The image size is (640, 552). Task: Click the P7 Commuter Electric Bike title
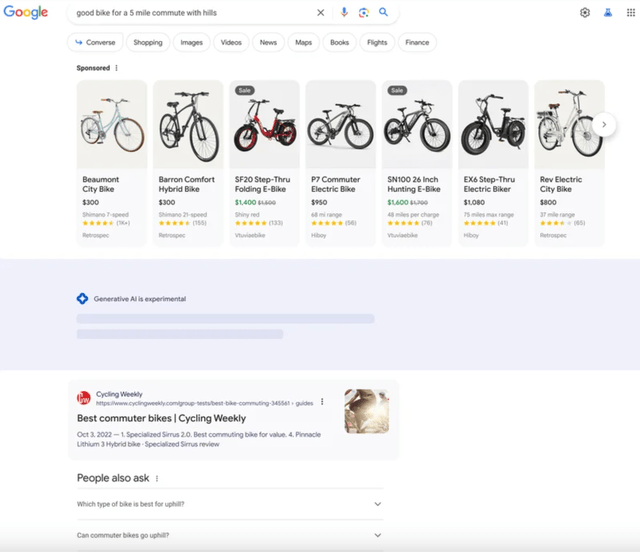click(336, 184)
